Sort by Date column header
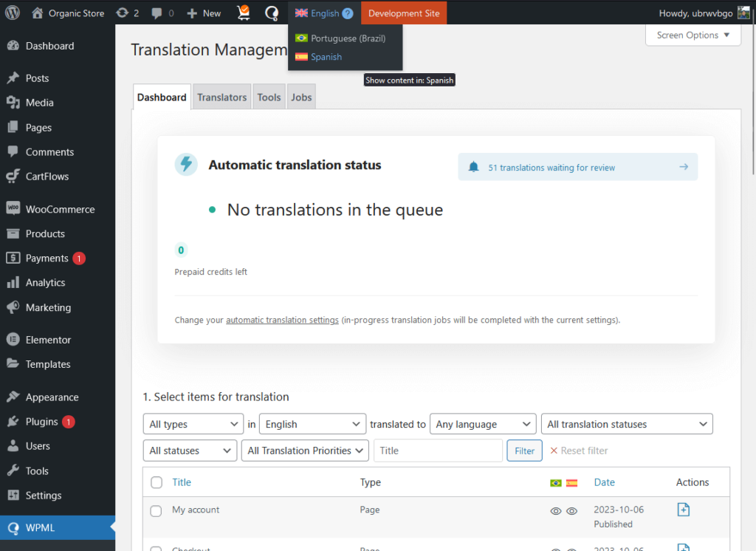 coord(604,482)
